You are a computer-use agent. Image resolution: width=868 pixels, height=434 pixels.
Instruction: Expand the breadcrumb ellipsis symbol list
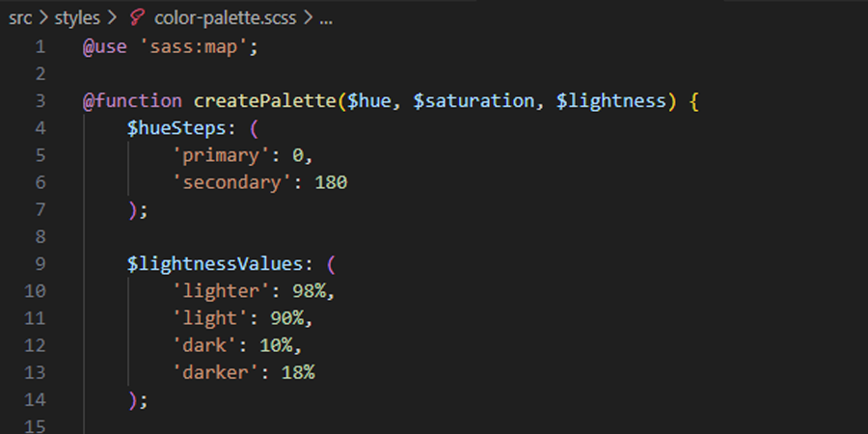coord(325,18)
